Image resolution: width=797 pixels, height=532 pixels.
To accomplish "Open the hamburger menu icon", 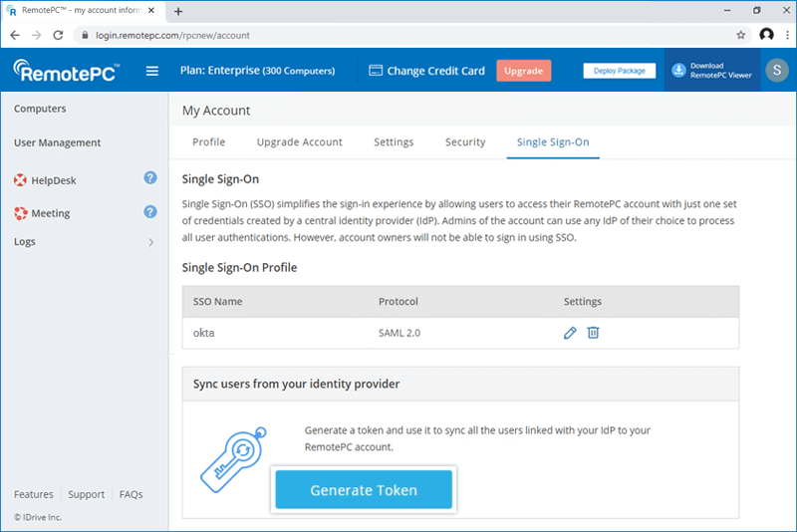I will point(152,71).
